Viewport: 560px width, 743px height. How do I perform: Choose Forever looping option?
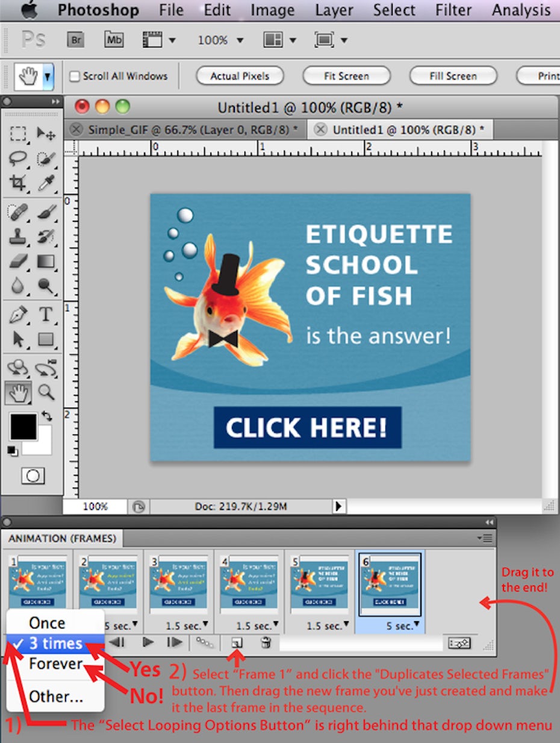56,664
